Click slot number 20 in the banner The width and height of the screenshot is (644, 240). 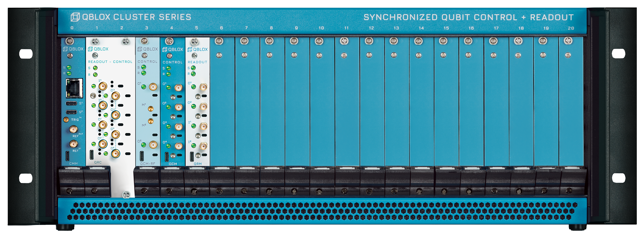pos(571,28)
